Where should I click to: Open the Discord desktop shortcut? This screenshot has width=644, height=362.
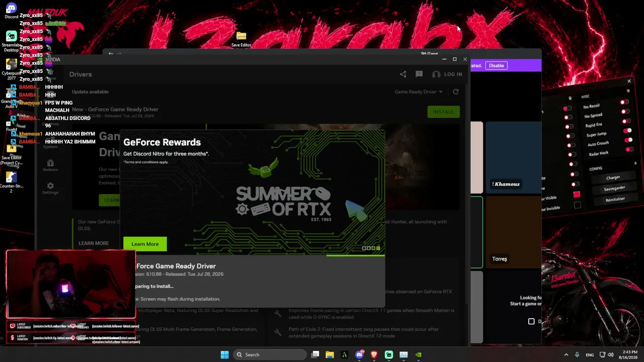click(x=11, y=10)
